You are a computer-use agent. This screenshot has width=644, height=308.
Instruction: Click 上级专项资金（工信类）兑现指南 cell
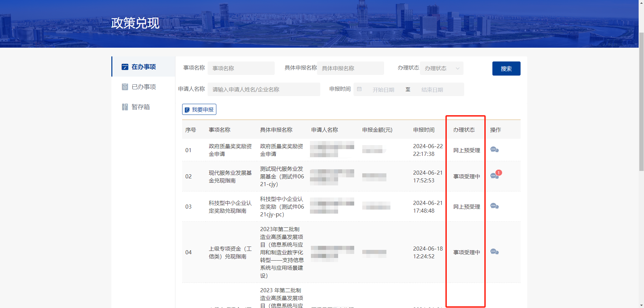tap(230, 253)
